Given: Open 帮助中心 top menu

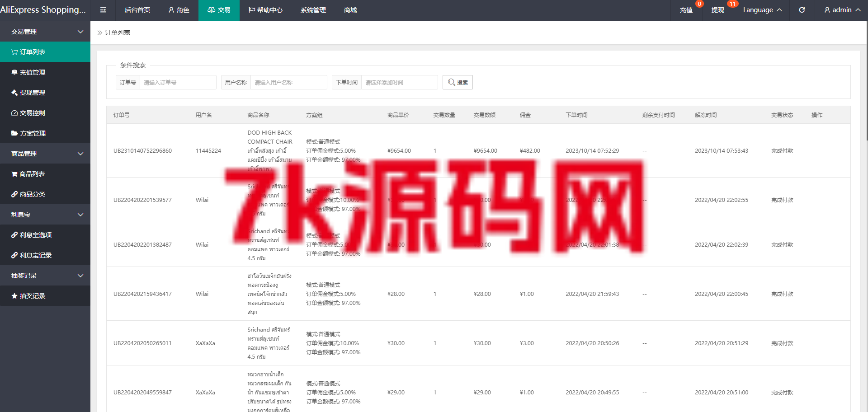Looking at the screenshot, I should coord(265,10).
